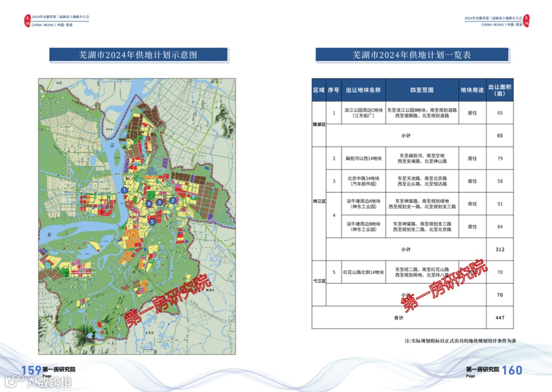Click page number 159
Image resolution: width=552 pixels, height=392 pixels.
[x=31, y=370]
